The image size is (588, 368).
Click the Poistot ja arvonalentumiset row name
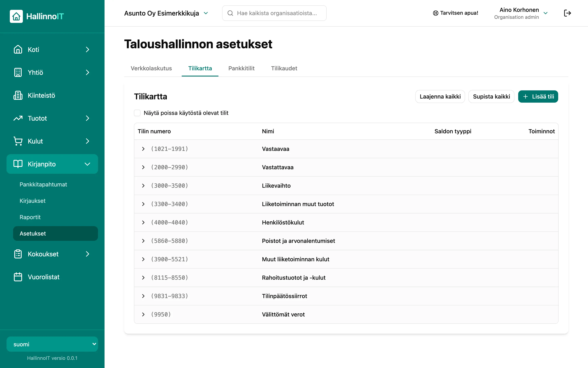tap(298, 241)
